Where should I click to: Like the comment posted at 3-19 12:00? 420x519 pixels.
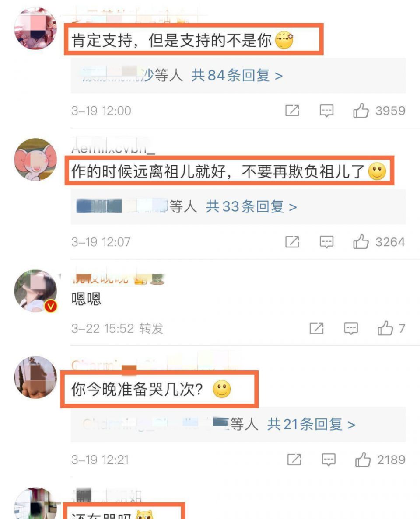(360, 111)
